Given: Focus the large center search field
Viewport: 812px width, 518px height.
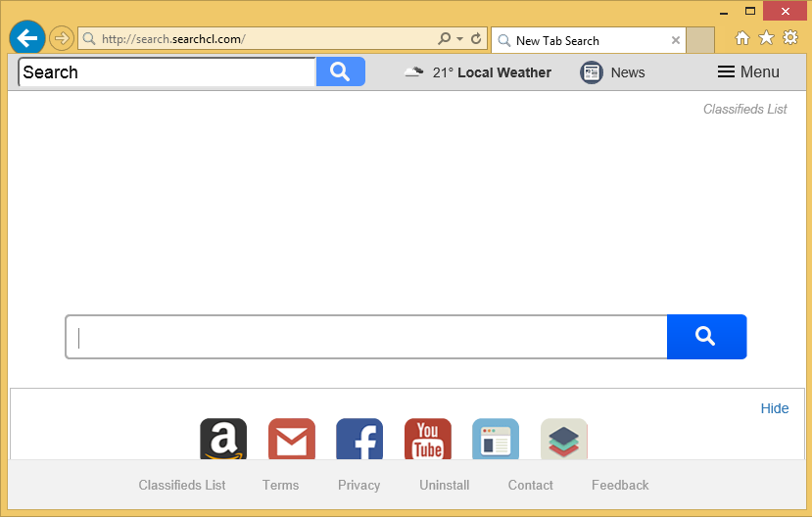Looking at the screenshot, I should (x=366, y=337).
